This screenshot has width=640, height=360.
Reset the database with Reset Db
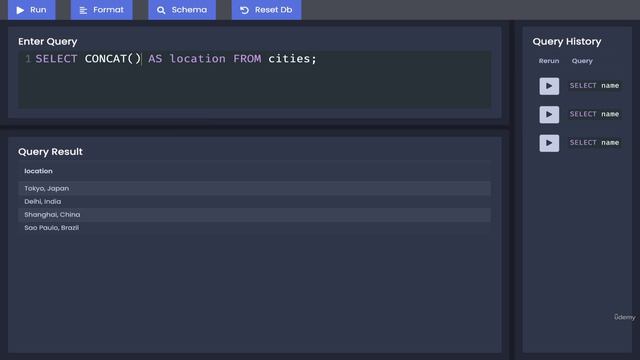pyautogui.click(x=267, y=9)
